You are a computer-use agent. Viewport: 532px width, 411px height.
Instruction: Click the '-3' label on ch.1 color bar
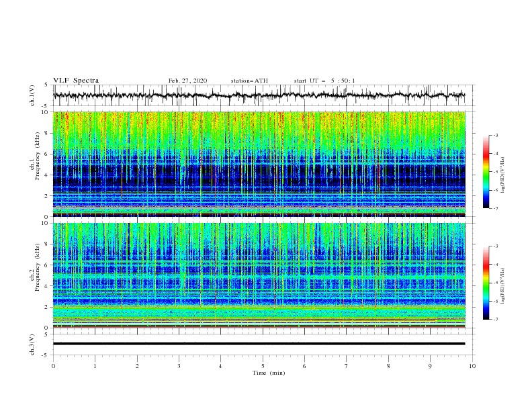[x=495, y=135]
